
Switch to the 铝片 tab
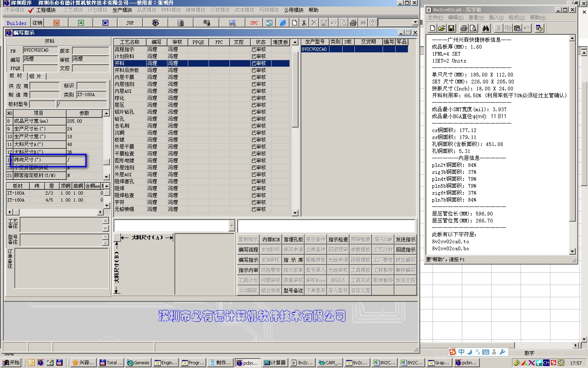click(x=36, y=76)
